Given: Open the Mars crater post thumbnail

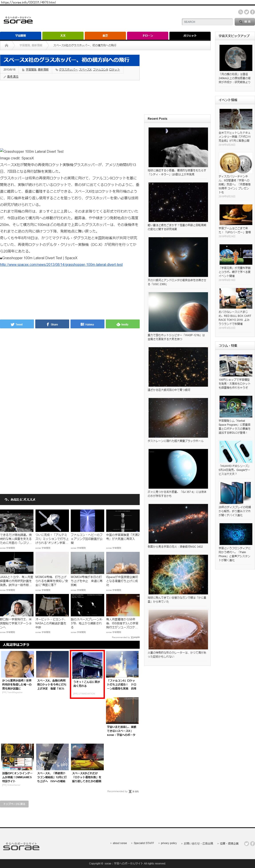Looking at the screenshot, I should (178, 629).
